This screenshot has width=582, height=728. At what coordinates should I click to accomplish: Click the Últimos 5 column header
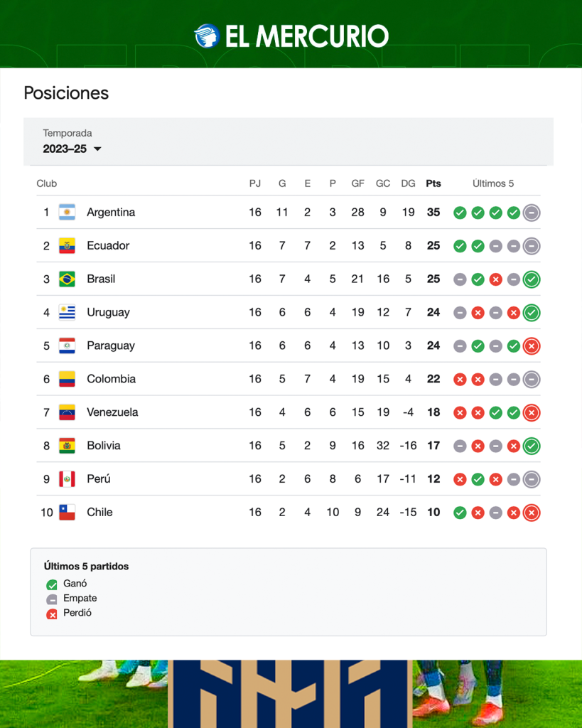click(x=493, y=183)
